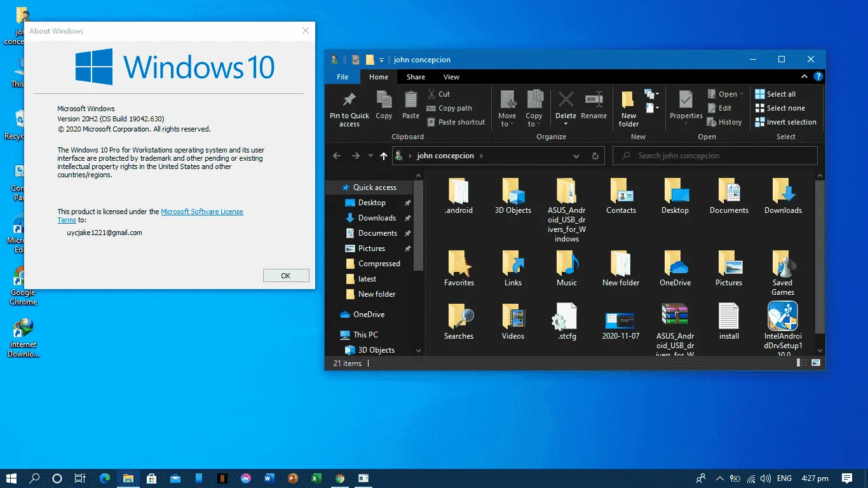The height and width of the screenshot is (488, 868).
Task: Switch to the Share tab
Action: pos(416,77)
